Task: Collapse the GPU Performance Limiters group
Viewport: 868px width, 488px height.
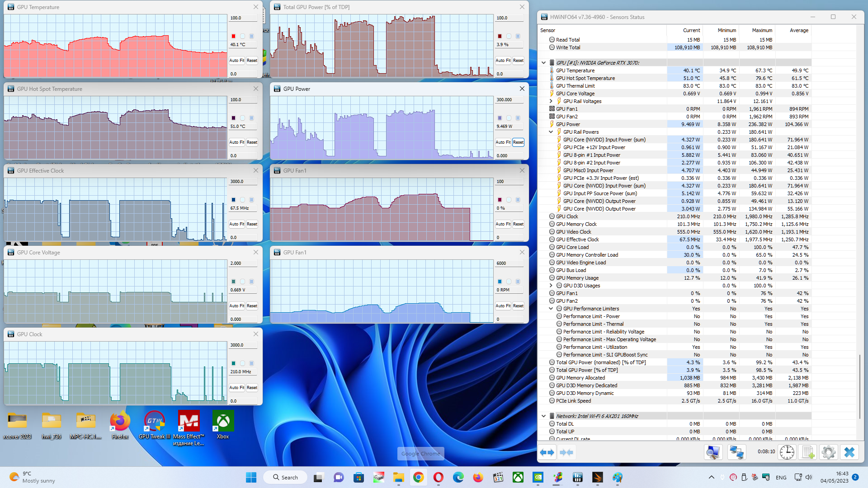Action: 551,309
